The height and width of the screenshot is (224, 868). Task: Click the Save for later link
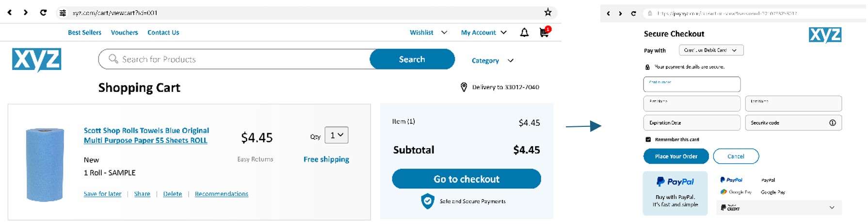pos(102,194)
